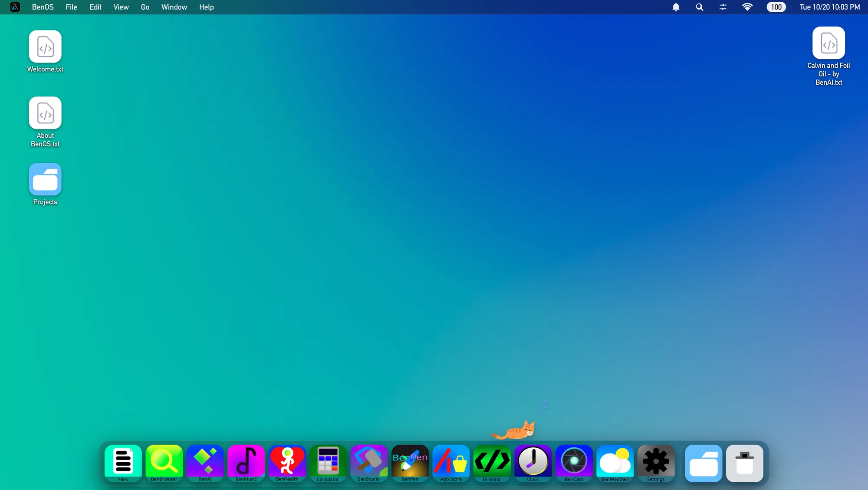Open the File menu
The width and height of the screenshot is (868, 490).
coord(72,7)
